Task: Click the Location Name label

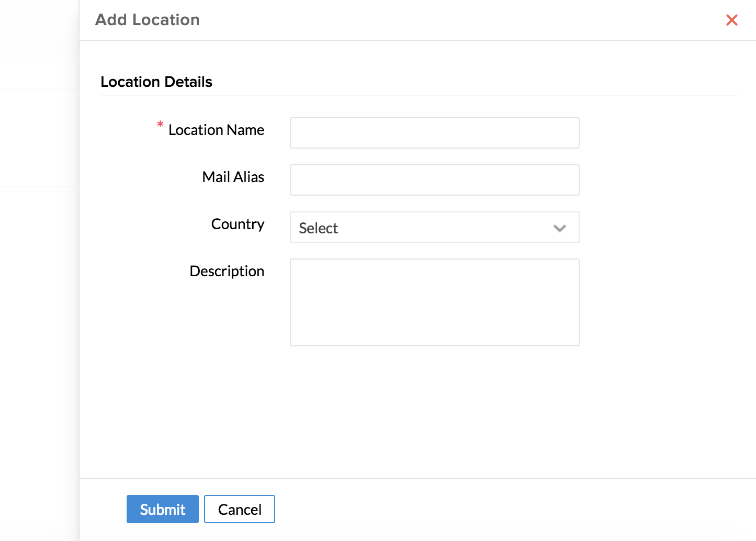Action: point(216,130)
